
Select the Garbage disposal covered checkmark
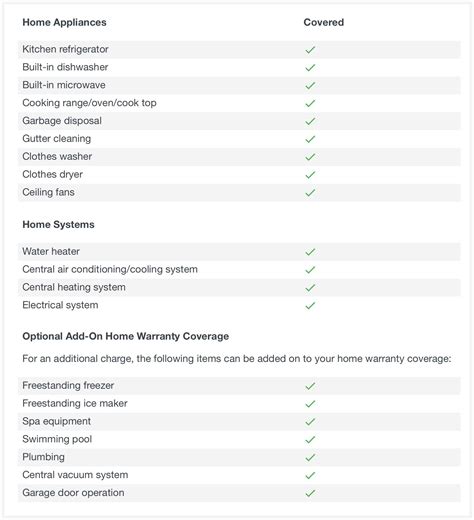[310, 121]
